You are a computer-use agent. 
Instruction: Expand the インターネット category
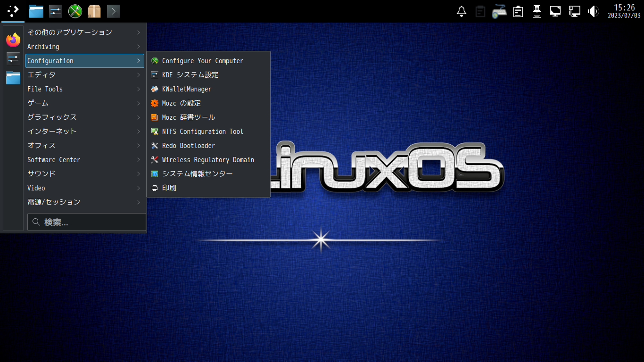pos(85,132)
